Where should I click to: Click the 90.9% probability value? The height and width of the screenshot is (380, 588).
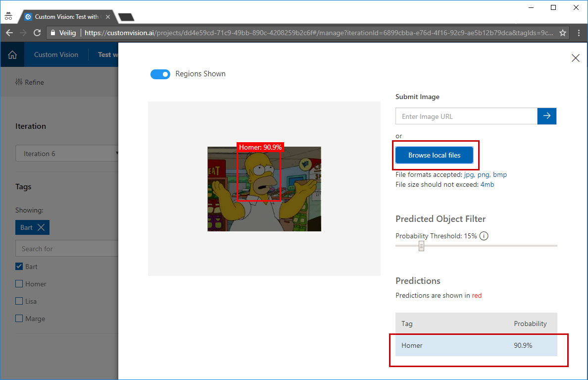pyautogui.click(x=523, y=345)
